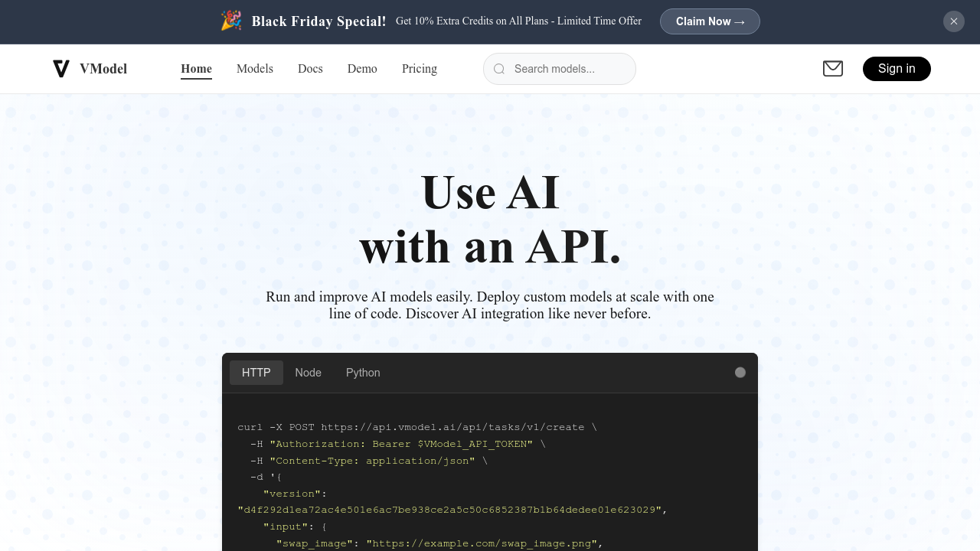
Task: Click the magnifying glass search icon
Action: coord(499,69)
